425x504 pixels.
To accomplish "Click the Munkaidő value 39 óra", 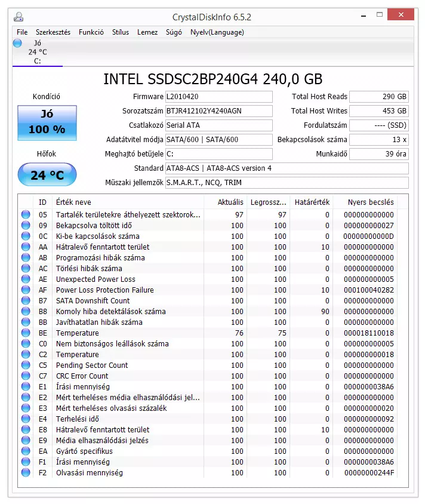I will pyautogui.click(x=379, y=153).
